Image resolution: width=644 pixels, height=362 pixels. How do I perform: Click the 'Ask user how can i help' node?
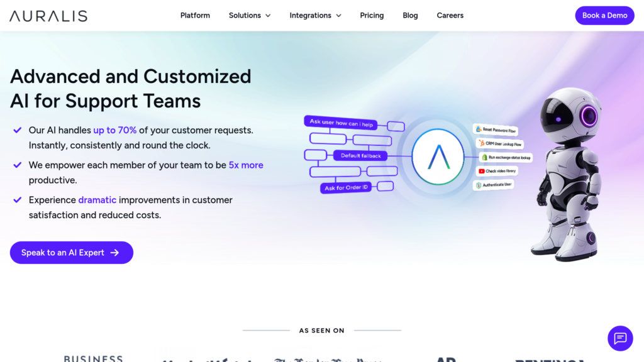341,123
